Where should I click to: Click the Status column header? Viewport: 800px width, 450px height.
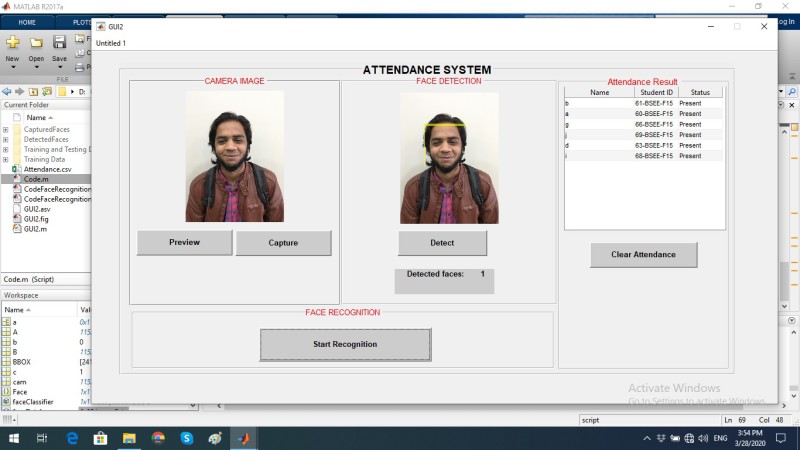point(700,92)
